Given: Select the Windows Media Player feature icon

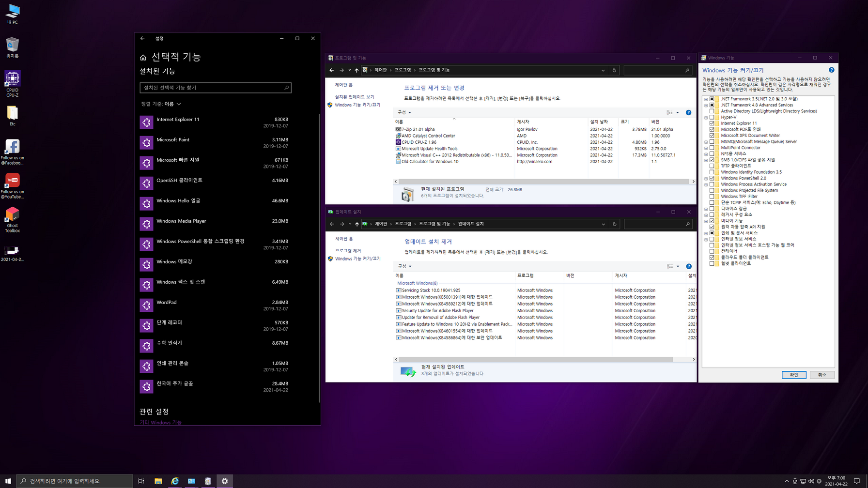Looking at the screenshot, I should click(x=146, y=224).
